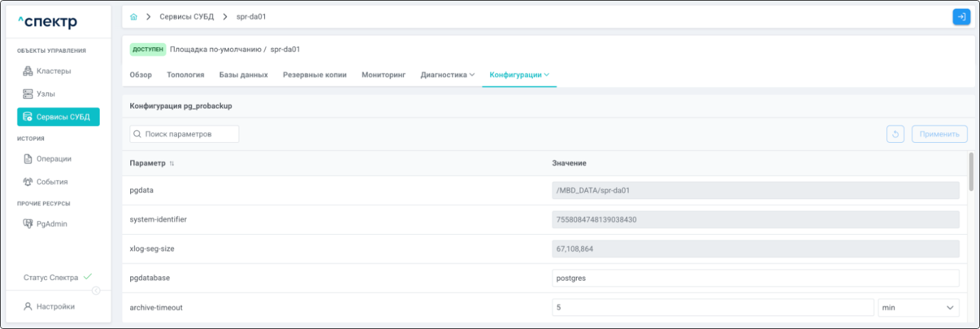Expand the Диагностика dropdown tab
Viewport: 980px width, 329px height.
(x=447, y=75)
